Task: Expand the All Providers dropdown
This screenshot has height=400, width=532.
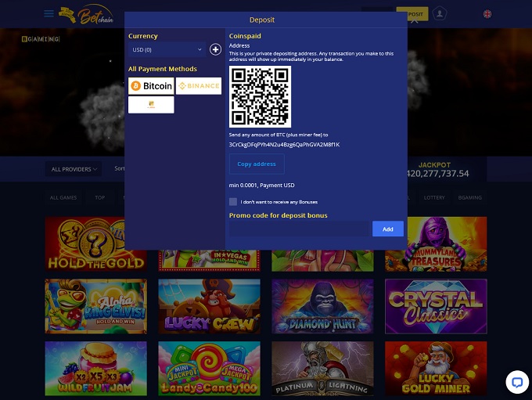Action: [x=74, y=169]
